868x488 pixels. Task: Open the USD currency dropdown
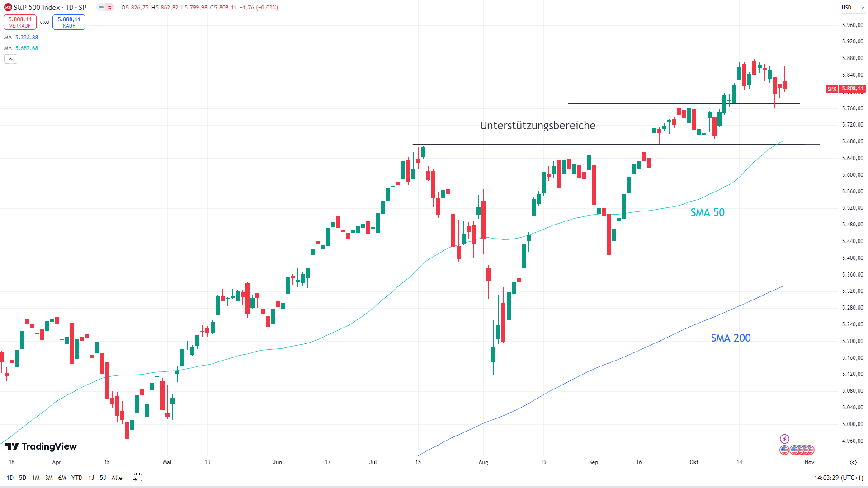tap(853, 7)
